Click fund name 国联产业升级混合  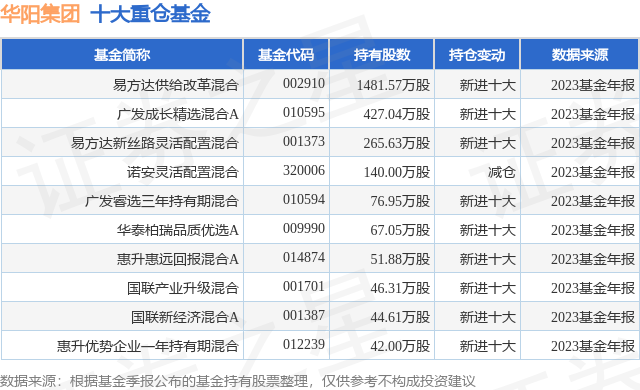point(182,288)
